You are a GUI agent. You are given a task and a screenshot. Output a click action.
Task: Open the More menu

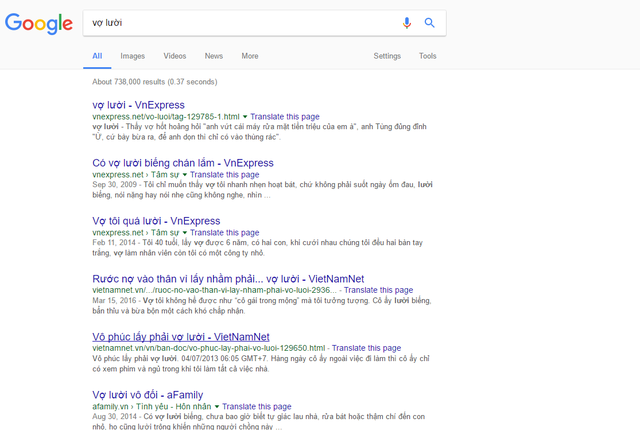point(250,56)
